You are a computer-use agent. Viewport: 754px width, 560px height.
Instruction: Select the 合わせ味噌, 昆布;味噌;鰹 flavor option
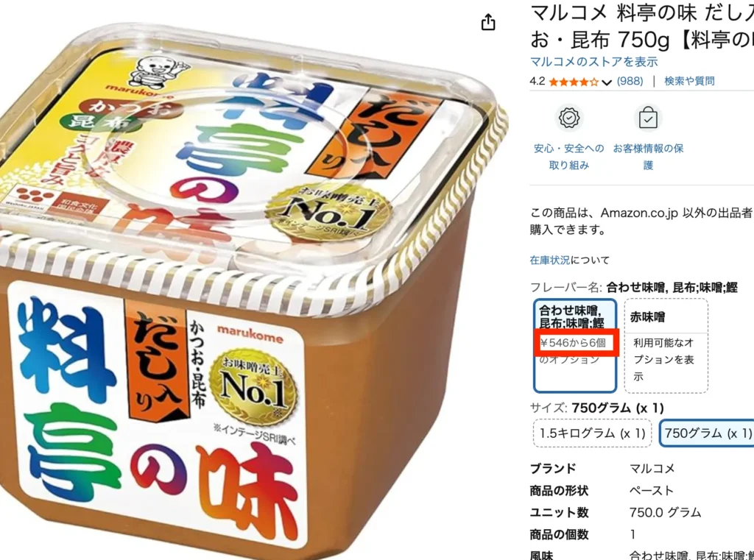tap(574, 346)
